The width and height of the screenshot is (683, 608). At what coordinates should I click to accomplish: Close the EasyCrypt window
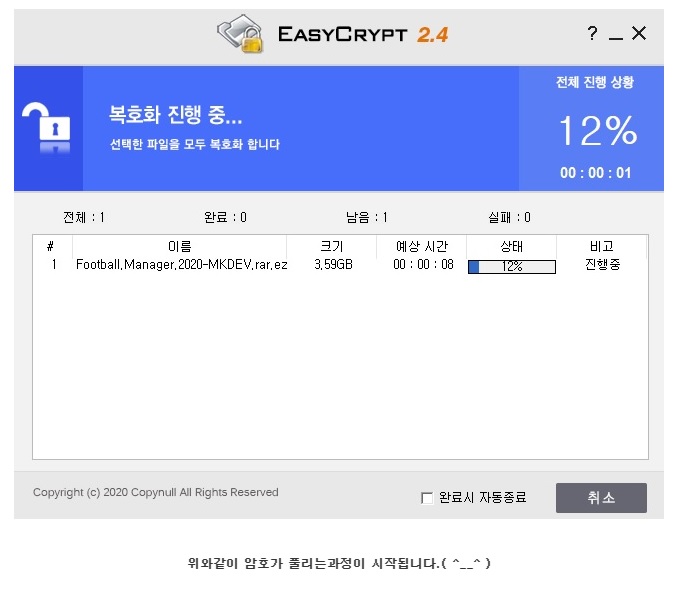pos(639,33)
